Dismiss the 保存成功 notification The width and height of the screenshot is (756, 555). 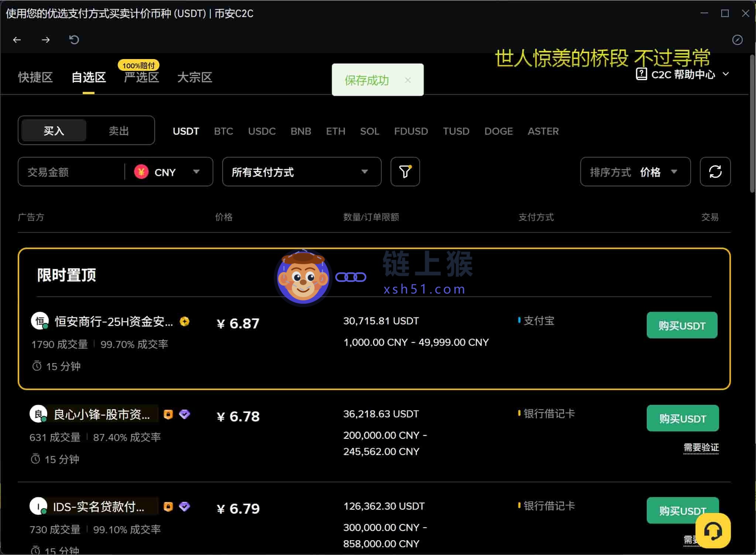click(x=408, y=80)
